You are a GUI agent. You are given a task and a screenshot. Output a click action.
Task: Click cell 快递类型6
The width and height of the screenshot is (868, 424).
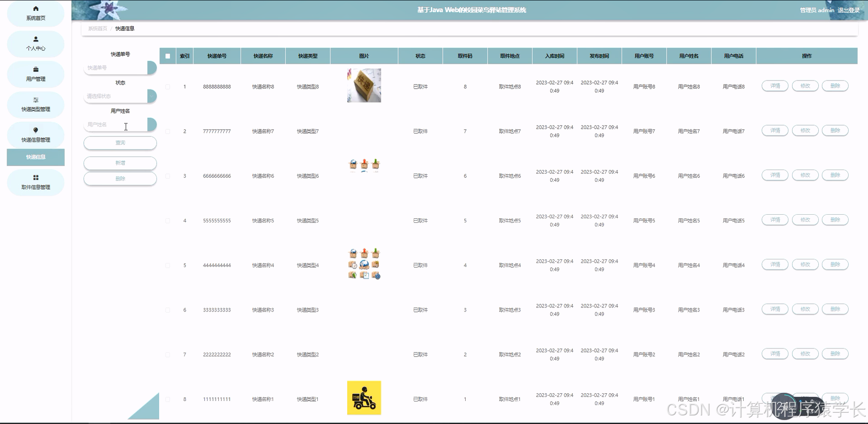308,176
